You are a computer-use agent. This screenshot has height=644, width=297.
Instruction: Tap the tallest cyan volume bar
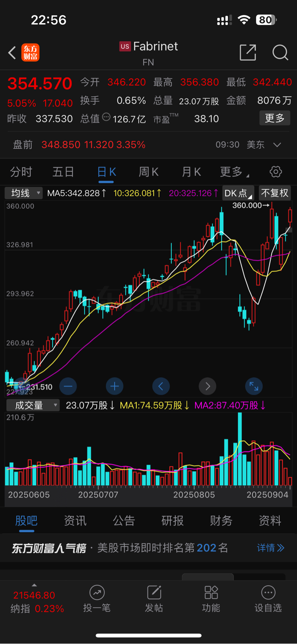[x=240, y=449]
